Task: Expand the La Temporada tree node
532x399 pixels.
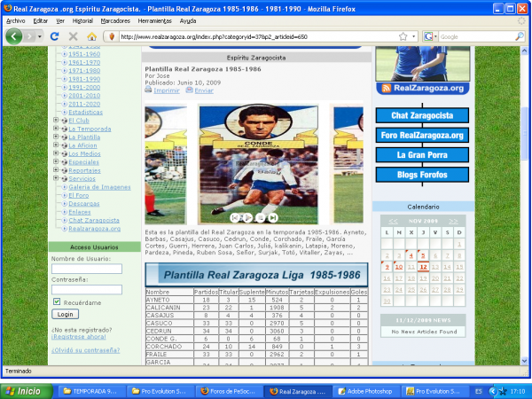Action: tap(56, 129)
